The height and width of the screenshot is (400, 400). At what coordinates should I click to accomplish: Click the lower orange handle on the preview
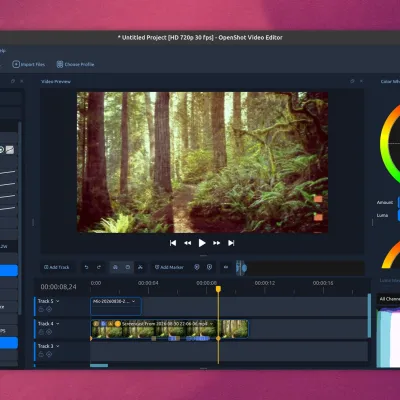(x=318, y=217)
